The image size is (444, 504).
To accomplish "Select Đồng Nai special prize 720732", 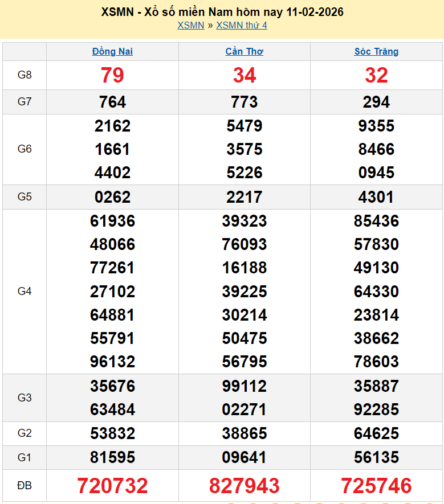I will click(x=112, y=486).
